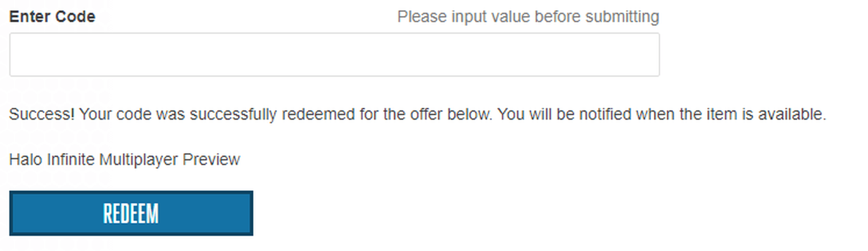Image resolution: width=868 pixels, height=251 pixels.
Task: Click the word 'redeemed' in the success message
Action: tap(318, 114)
